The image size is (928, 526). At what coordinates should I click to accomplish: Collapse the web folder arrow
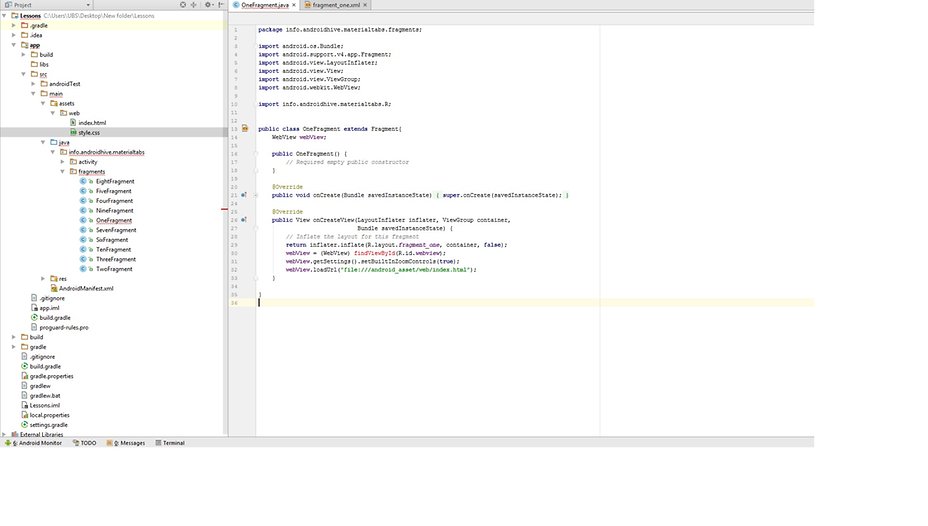[x=53, y=113]
